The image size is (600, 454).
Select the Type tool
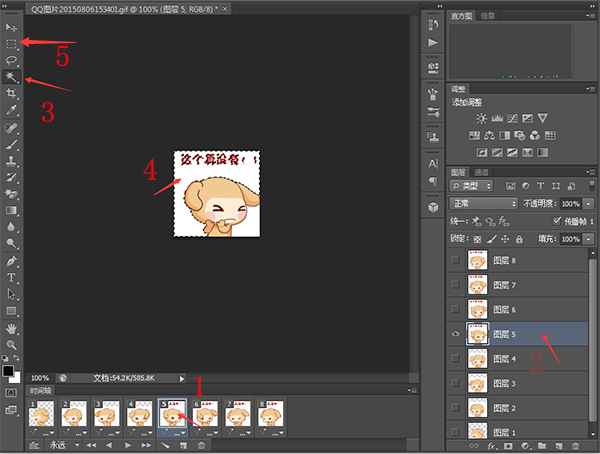(11, 278)
